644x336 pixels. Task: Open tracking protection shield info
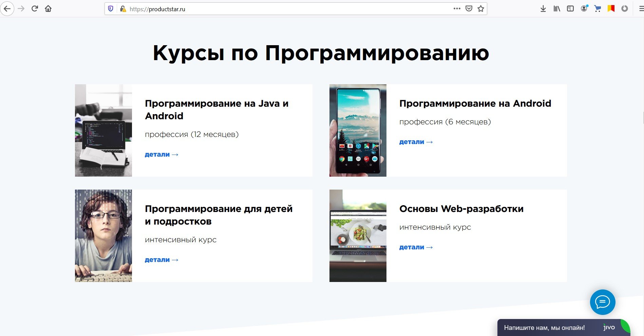[x=111, y=9]
